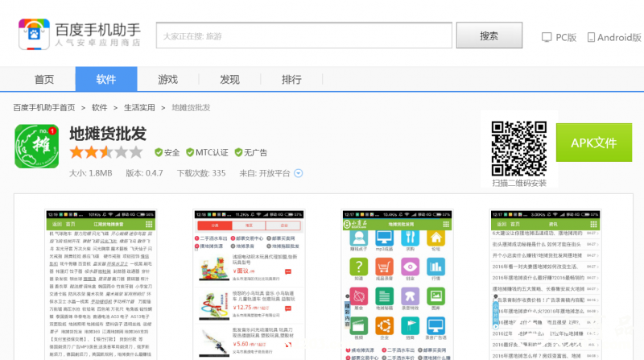Open the second screenshot showing toy product listings
644x360 pixels.
pos(249,284)
